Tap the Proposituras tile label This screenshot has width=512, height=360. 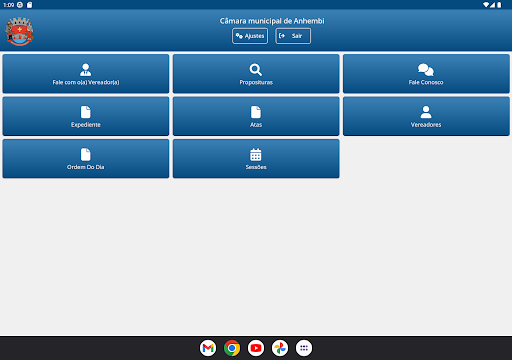click(x=256, y=82)
